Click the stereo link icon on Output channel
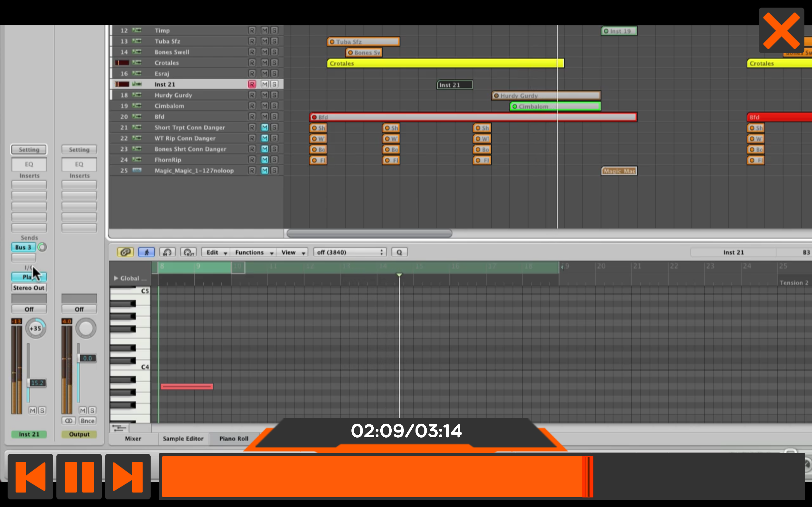 point(69,420)
